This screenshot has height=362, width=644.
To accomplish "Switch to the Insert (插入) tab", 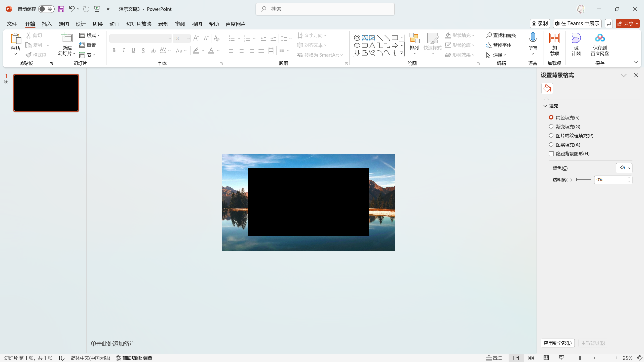I will [x=47, y=24].
